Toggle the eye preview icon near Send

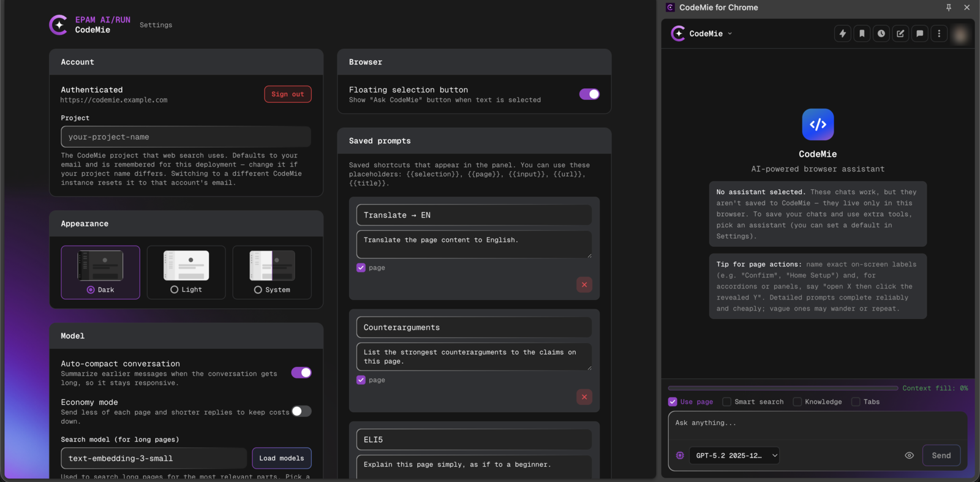909,456
